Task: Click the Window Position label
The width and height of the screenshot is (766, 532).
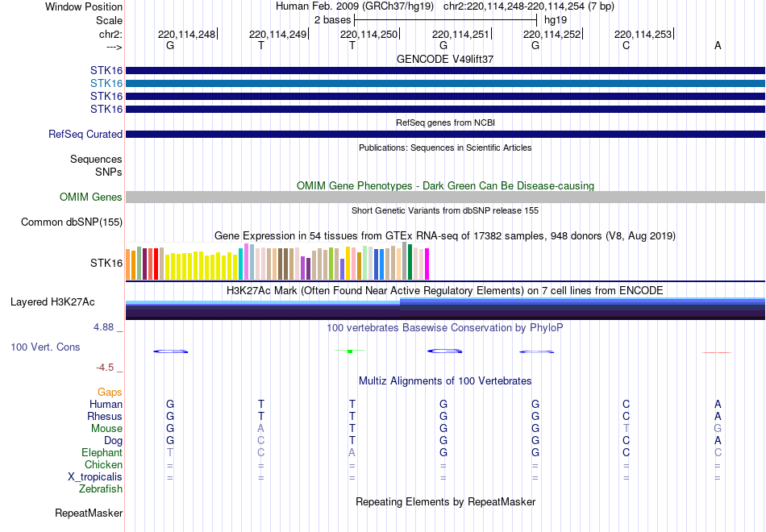Action: point(84,6)
